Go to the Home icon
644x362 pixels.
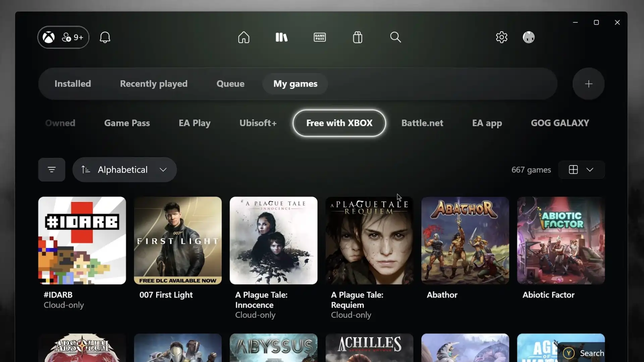coord(244,37)
